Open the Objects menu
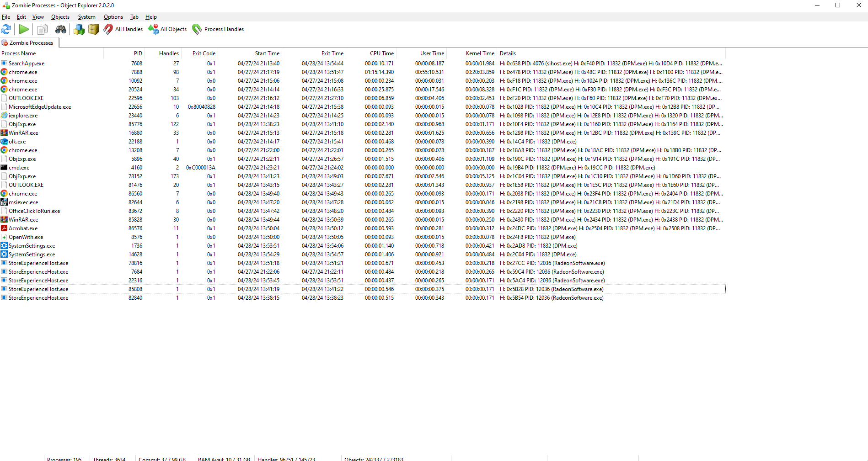Screen dimensions: 868x461 [60, 17]
